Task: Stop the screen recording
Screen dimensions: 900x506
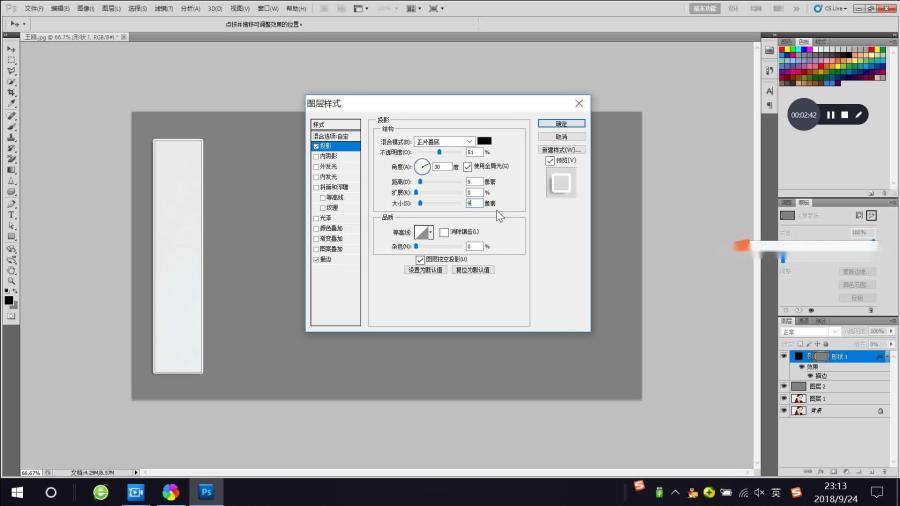Action: pyautogui.click(x=845, y=115)
